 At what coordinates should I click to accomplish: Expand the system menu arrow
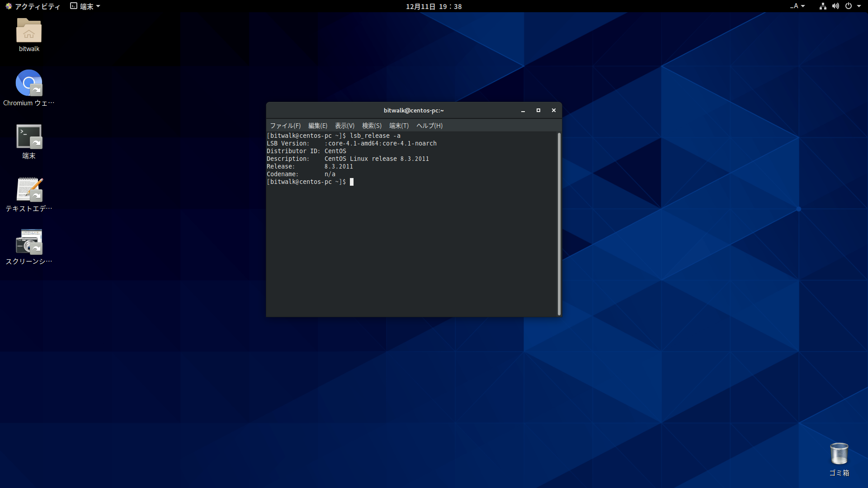[x=859, y=6]
